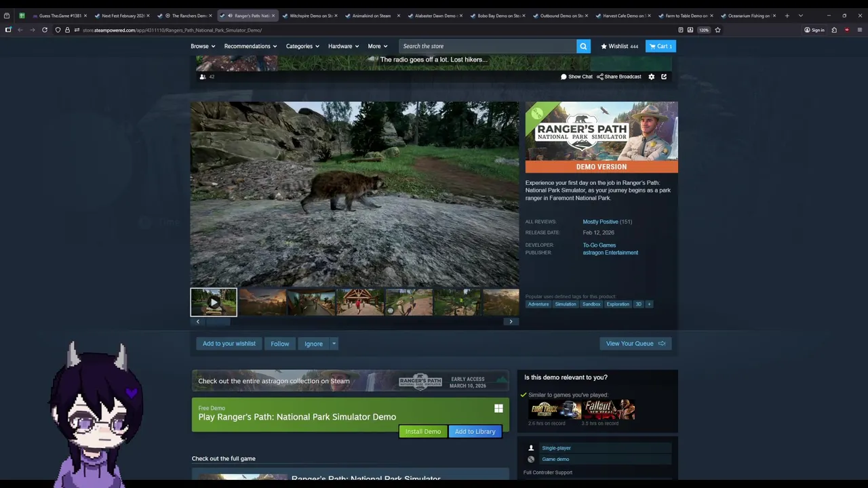The image size is (868, 488).
Task: Open the More dropdown menu
Action: click(x=378, y=46)
